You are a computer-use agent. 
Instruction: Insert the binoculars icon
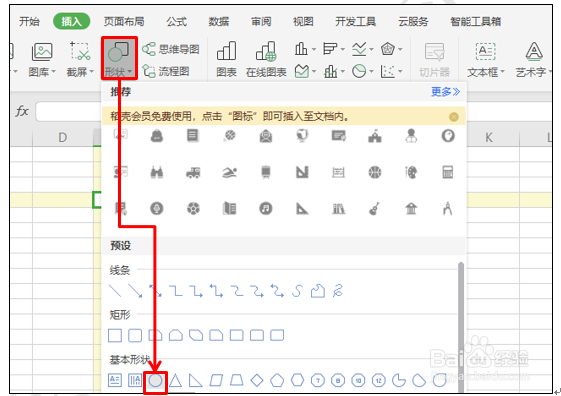pos(157,172)
